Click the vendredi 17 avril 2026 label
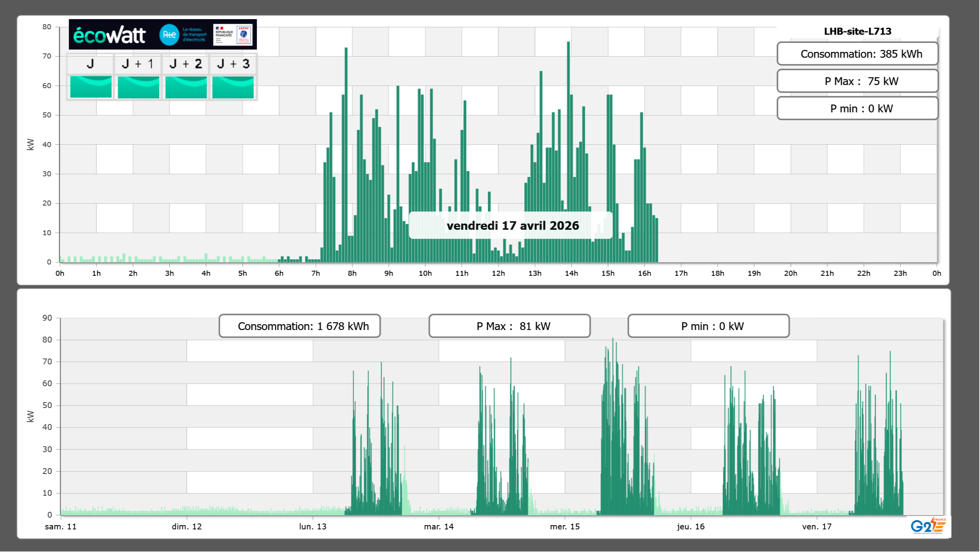Viewport: 980px width, 552px height. (x=512, y=225)
